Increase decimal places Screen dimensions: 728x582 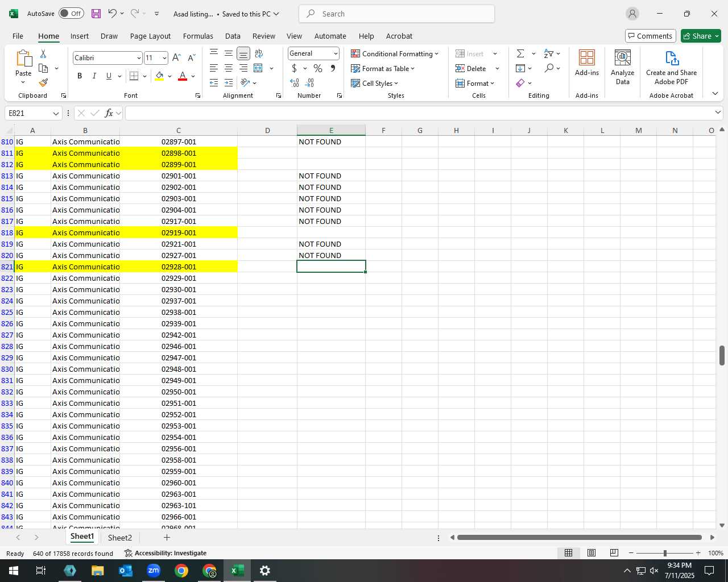pos(295,83)
